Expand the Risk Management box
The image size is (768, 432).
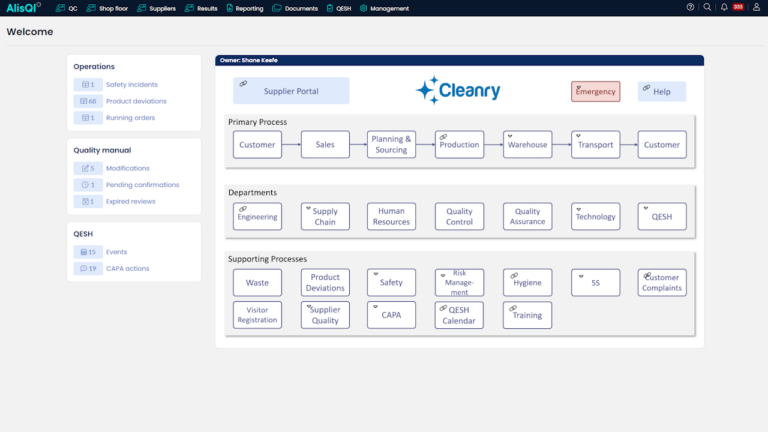pyautogui.click(x=459, y=283)
